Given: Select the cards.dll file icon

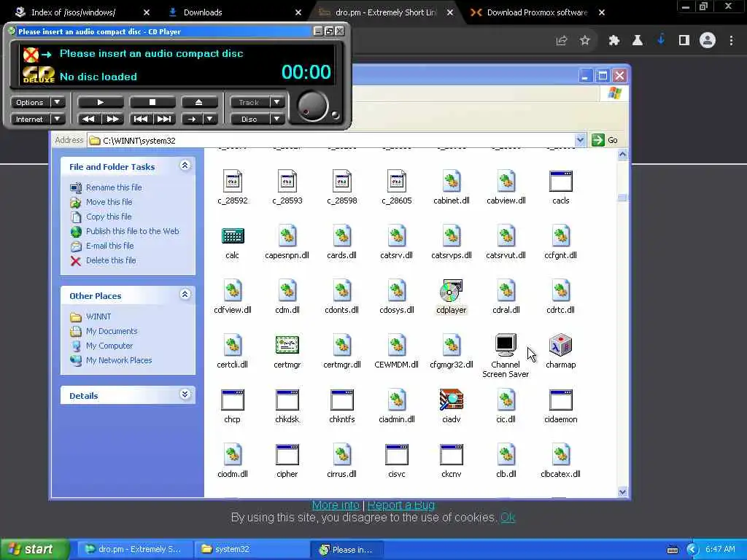Looking at the screenshot, I should (341, 236).
